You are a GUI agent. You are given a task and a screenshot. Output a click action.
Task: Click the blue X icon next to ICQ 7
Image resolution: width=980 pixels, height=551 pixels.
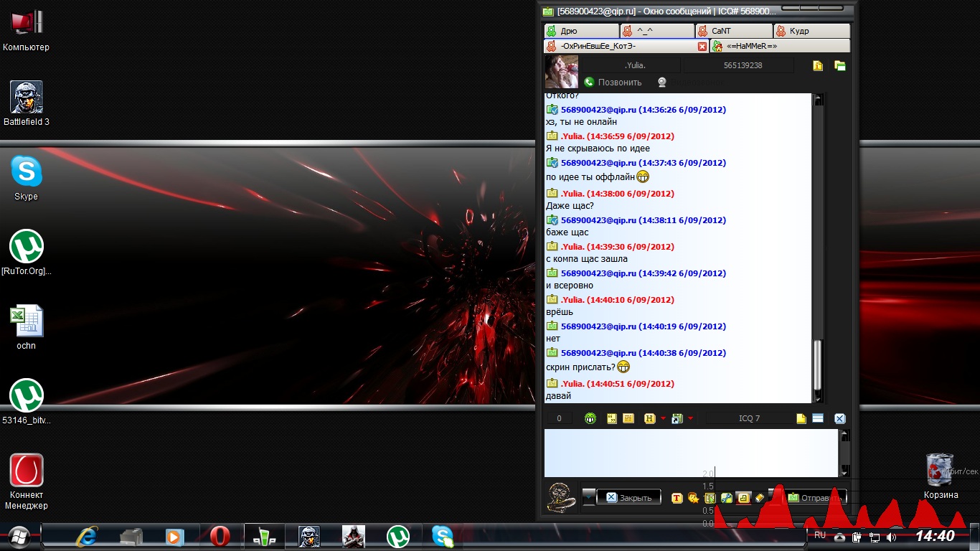(x=840, y=419)
